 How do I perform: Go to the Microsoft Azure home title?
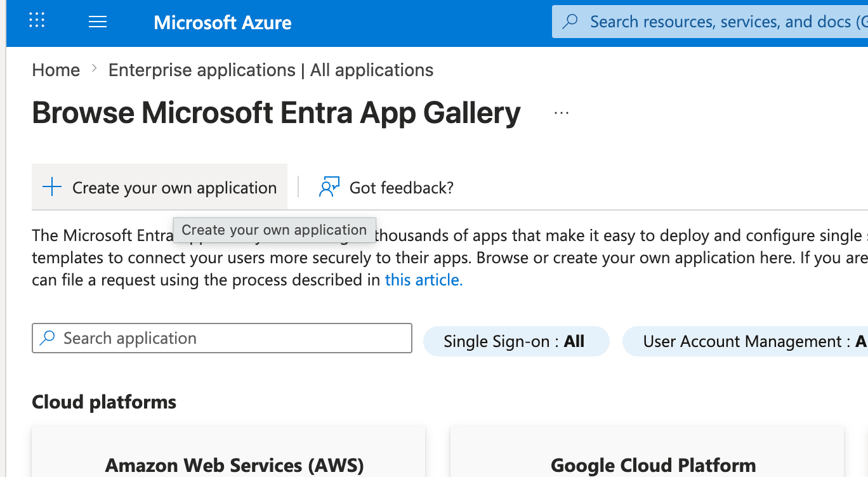click(223, 22)
